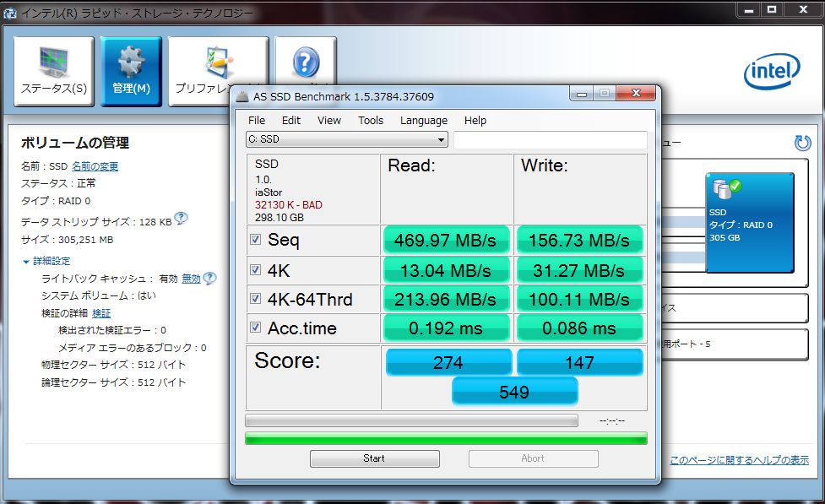This screenshot has height=504, width=825.
Task: Click the green overall progress bar
Action: [x=446, y=438]
